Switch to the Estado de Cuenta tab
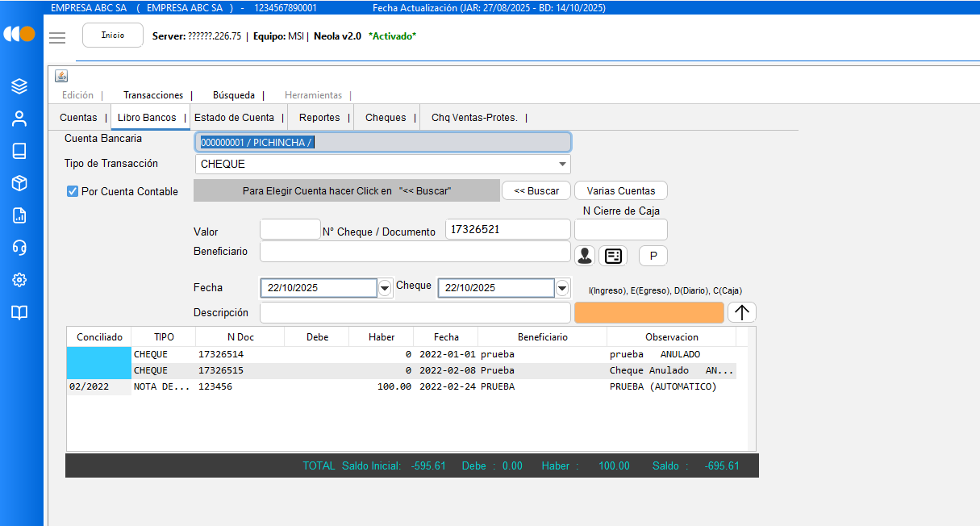This screenshot has width=980, height=526. (x=234, y=117)
